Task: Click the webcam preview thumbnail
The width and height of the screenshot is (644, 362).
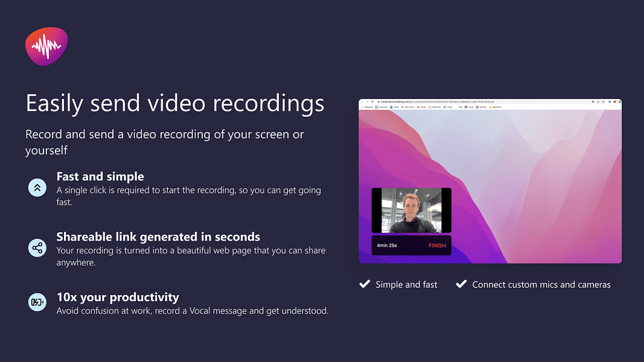Action: click(x=411, y=211)
